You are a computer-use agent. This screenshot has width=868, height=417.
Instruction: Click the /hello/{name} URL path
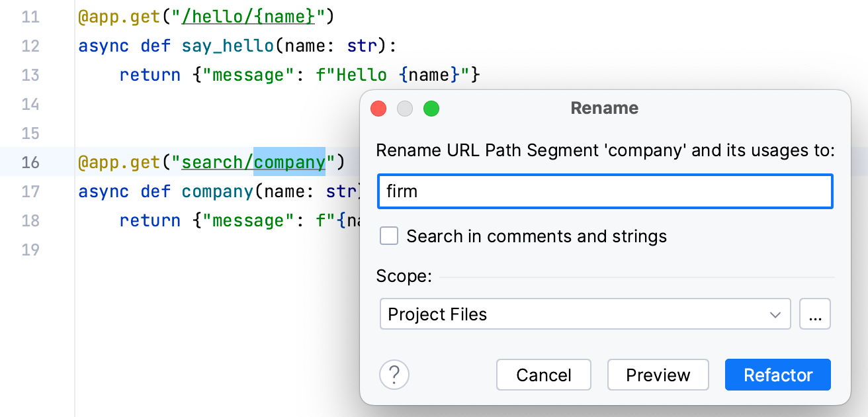coord(248,17)
